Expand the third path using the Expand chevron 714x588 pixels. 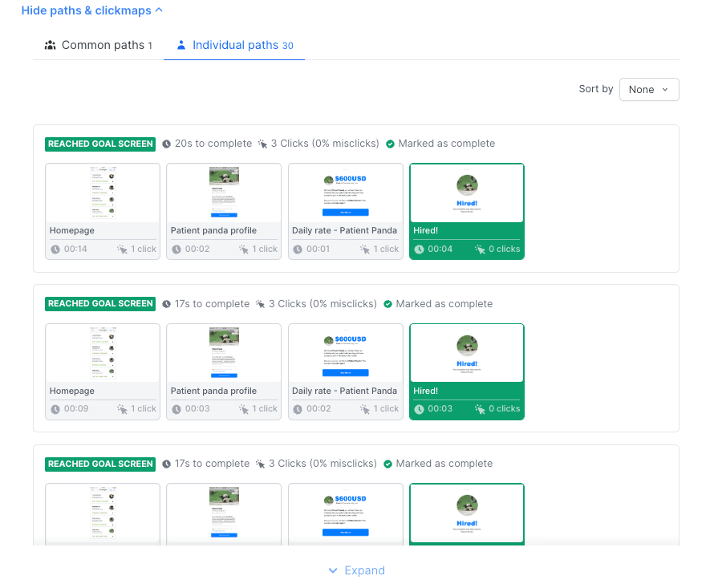pos(356,570)
